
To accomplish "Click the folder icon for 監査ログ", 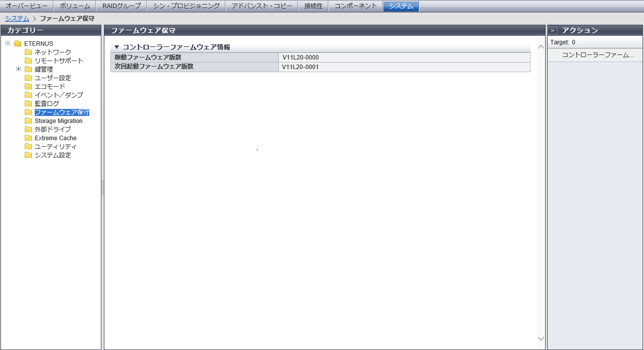I will pos(28,104).
